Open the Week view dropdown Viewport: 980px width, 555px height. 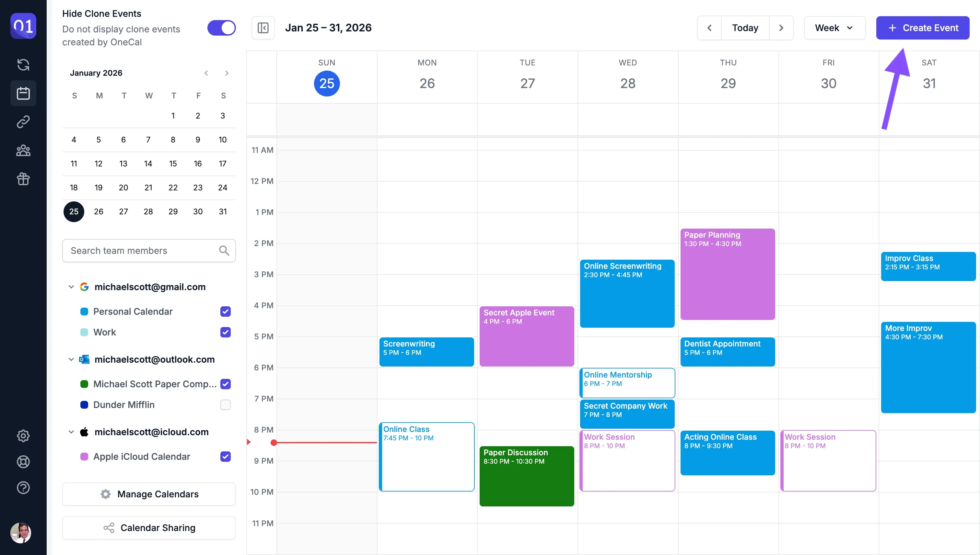[x=834, y=28]
